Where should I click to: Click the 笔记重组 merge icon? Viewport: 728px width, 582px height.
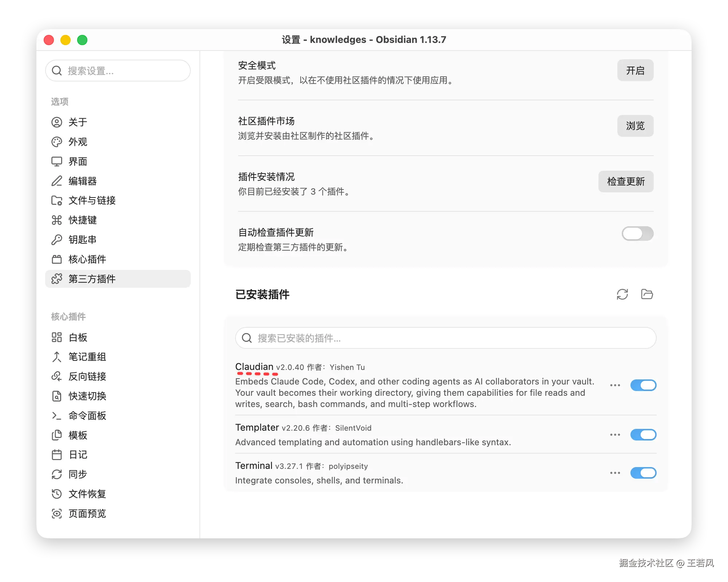tap(57, 357)
